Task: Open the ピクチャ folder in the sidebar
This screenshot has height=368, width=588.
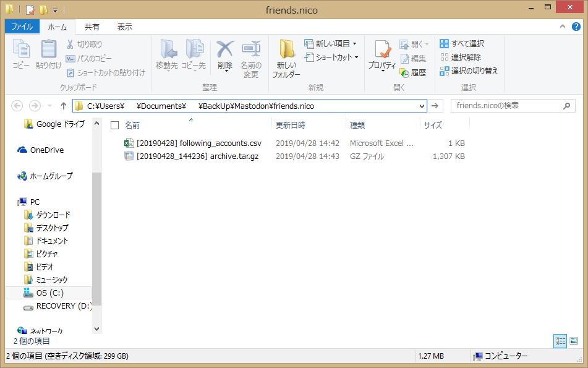Action: click(x=41, y=254)
